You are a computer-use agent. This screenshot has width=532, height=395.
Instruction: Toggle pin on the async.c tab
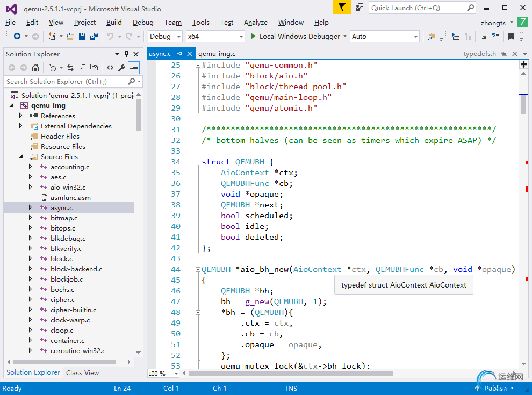click(x=180, y=54)
